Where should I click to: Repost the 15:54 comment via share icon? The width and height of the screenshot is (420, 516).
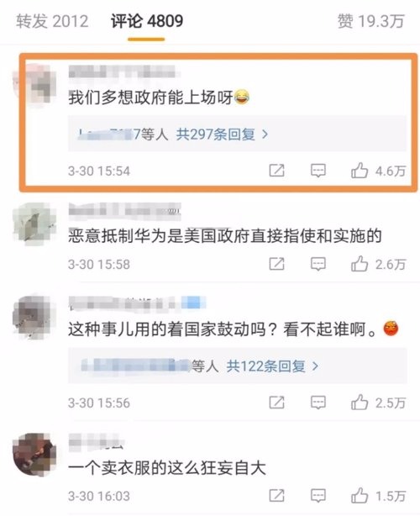(276, 171)
